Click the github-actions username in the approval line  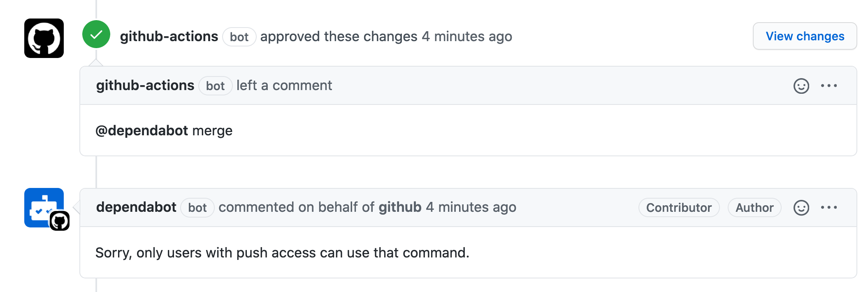(x=169, y=36)
